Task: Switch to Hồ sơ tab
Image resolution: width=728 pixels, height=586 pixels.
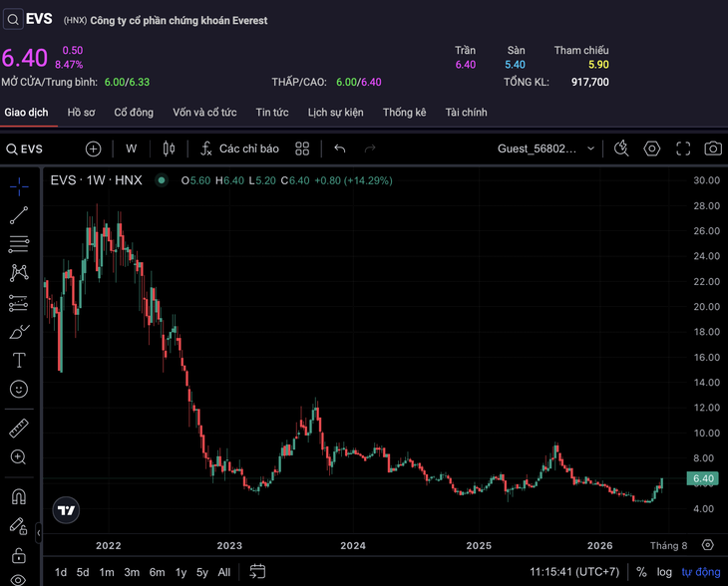Action: click(x=81, y=113)
